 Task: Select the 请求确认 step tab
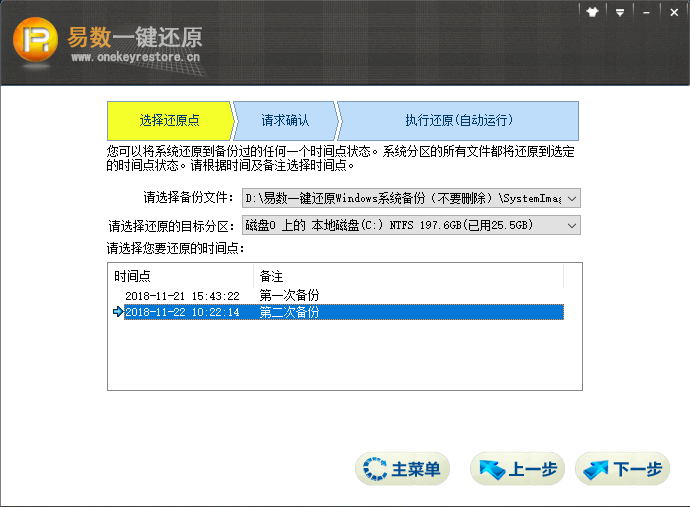tap(285, 121)
